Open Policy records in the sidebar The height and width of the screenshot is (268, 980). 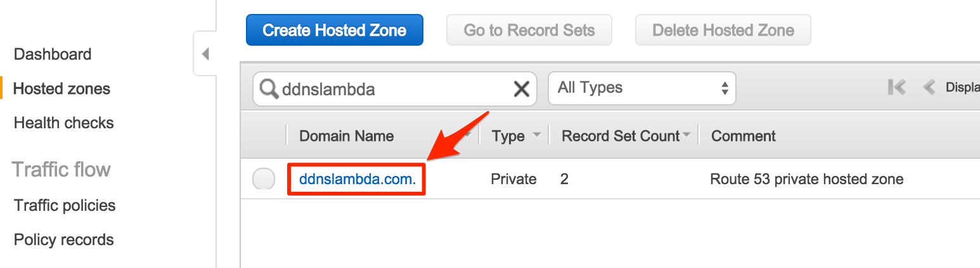point(64,240)
